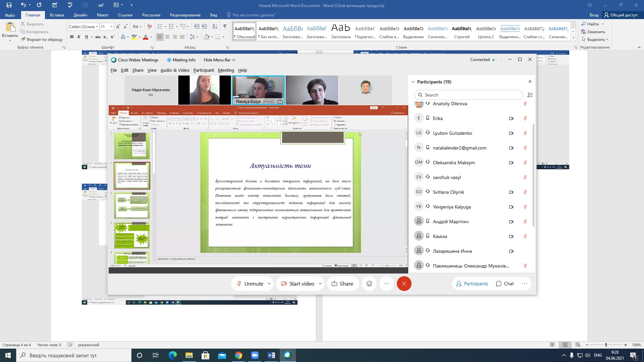Open the Start video options arrow
Image resolution: width=644 pixels, height=362 pixels.
coord(320,284)
